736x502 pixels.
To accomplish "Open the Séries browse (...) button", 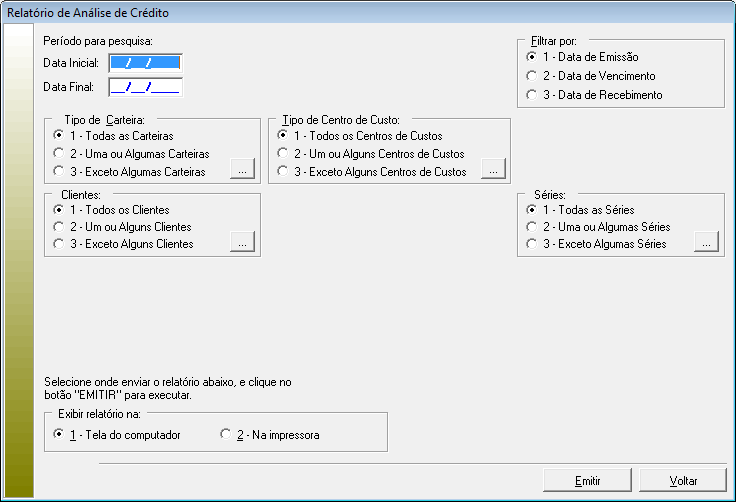I will (x=706, y=243).
